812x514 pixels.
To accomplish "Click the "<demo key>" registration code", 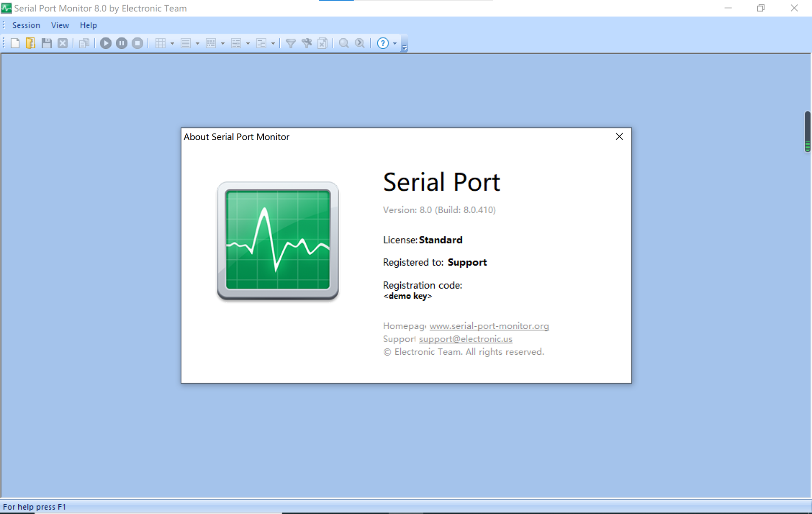I will 407,296.
